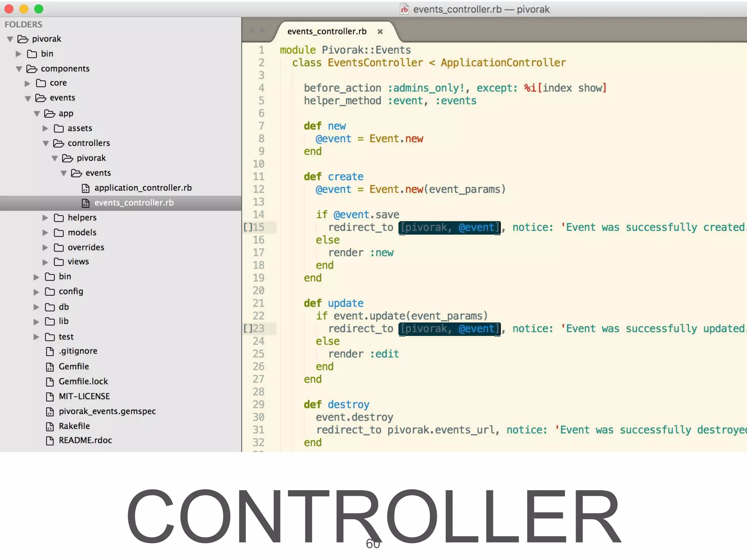Screen dimensions: 747x560
Task: Click highlighted [pivorak, @event] on line 15
Action: 449,227
